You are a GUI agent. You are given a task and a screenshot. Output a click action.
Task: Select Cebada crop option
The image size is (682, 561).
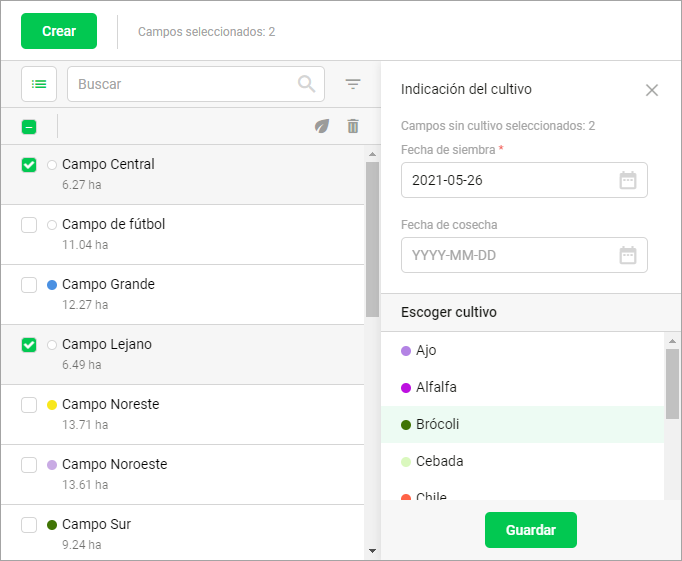(x=439, y=461)
